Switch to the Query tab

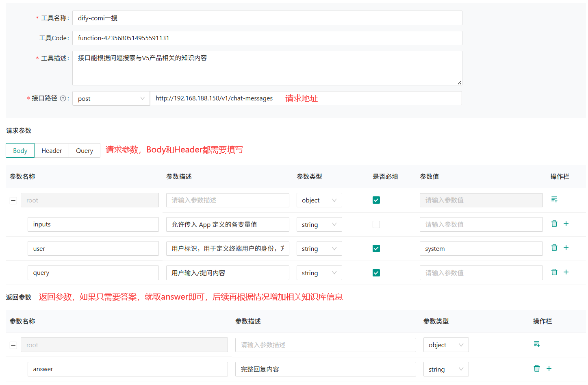point(85,150)
